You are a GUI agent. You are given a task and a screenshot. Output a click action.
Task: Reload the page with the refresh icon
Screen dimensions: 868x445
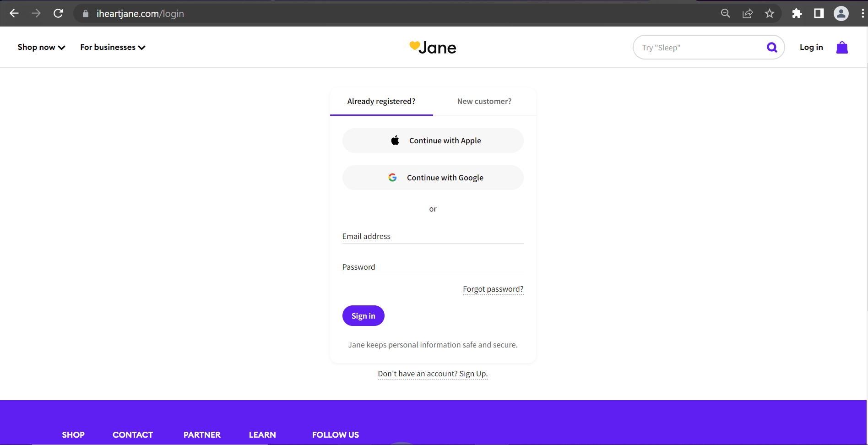(x=58, y=13)
